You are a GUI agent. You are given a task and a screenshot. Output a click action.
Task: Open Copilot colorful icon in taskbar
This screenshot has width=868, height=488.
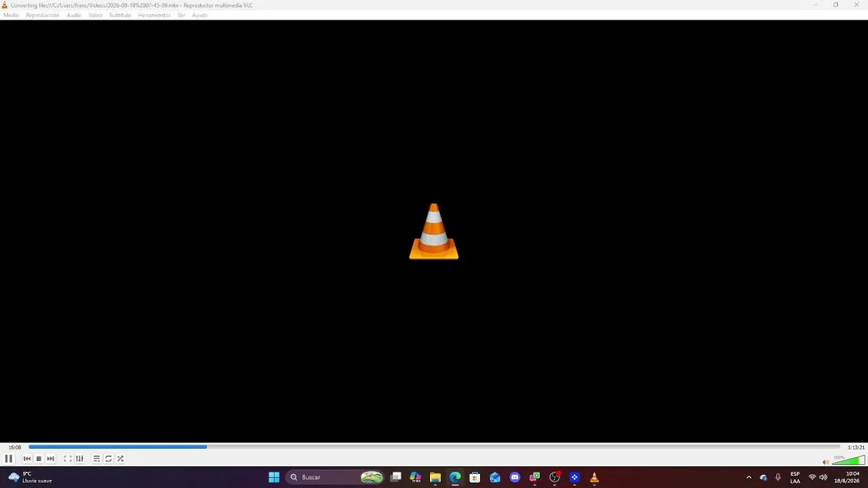click(x=416, y=477)
